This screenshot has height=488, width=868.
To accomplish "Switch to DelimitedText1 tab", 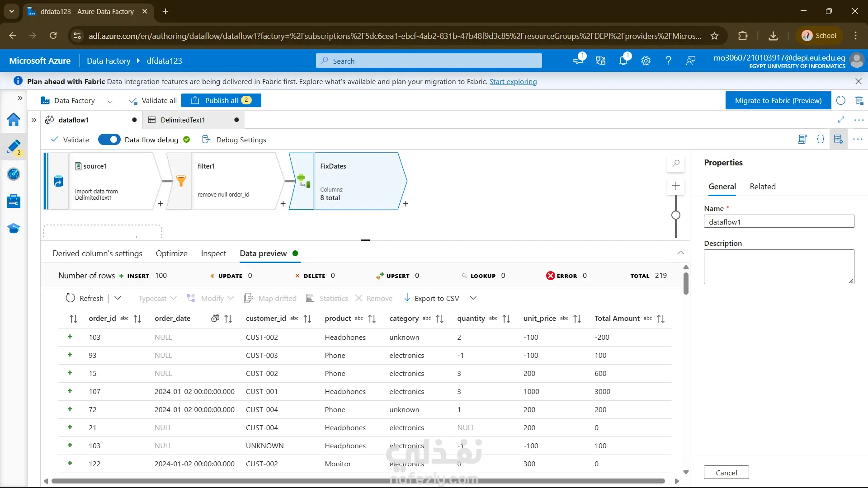I will [193, 120].
